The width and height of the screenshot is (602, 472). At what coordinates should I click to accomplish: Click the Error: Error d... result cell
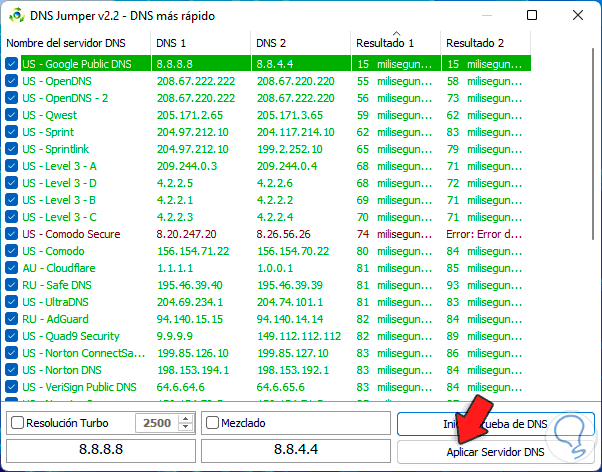[x=484, y=234]
